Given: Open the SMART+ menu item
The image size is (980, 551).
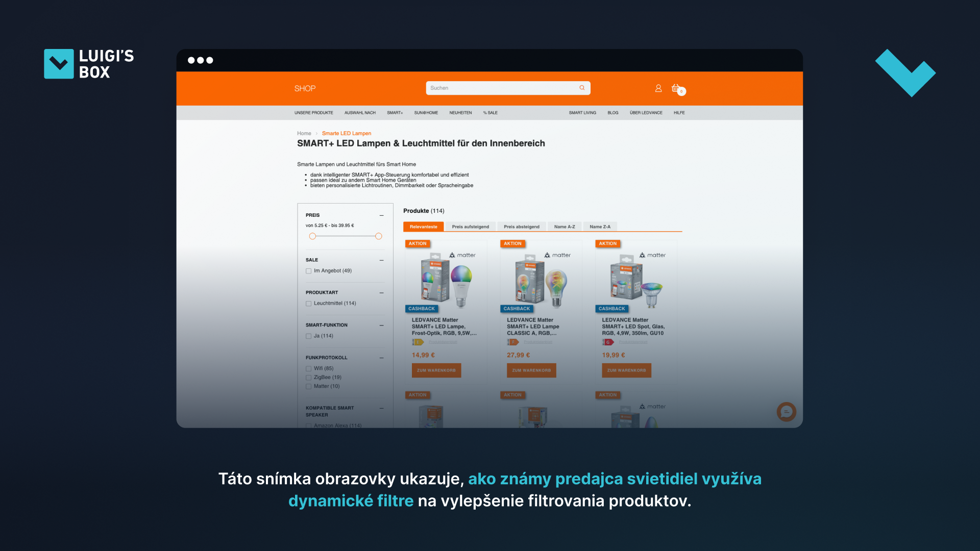Looking at the screenshot, I should 395,113.
